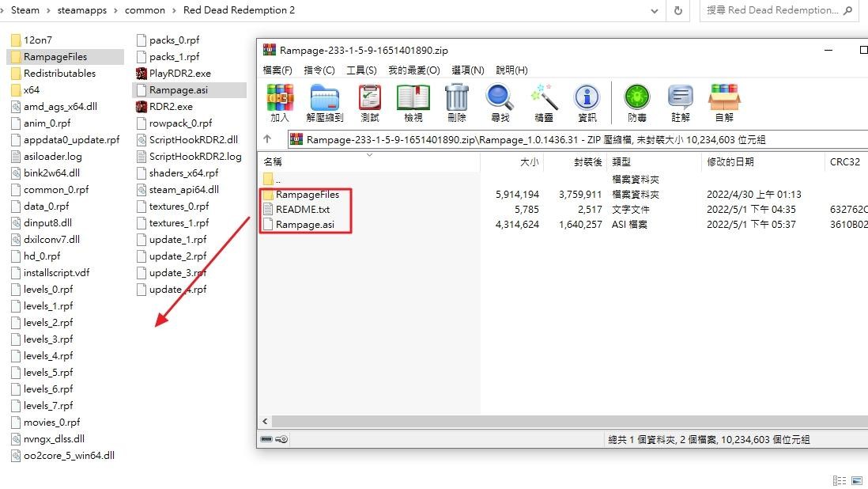The image size is (868, 489).
Task: Select the asiloader.log file
Action: [x=47, y=156]
